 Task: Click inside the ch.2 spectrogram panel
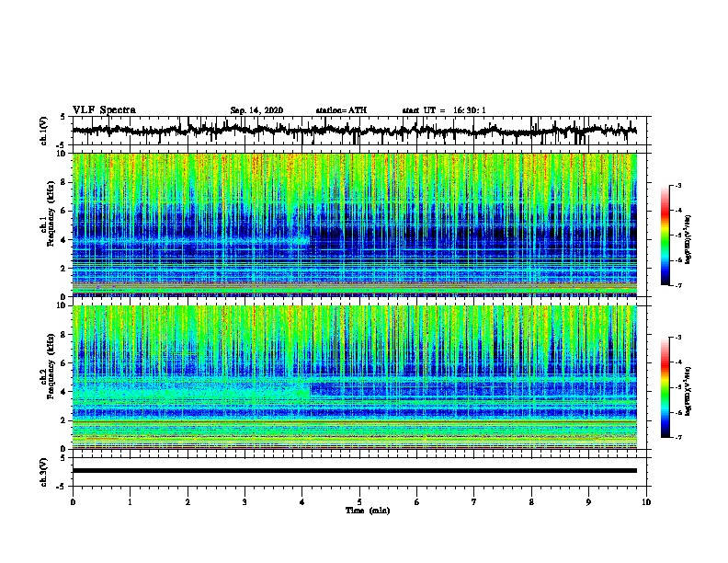354,377
